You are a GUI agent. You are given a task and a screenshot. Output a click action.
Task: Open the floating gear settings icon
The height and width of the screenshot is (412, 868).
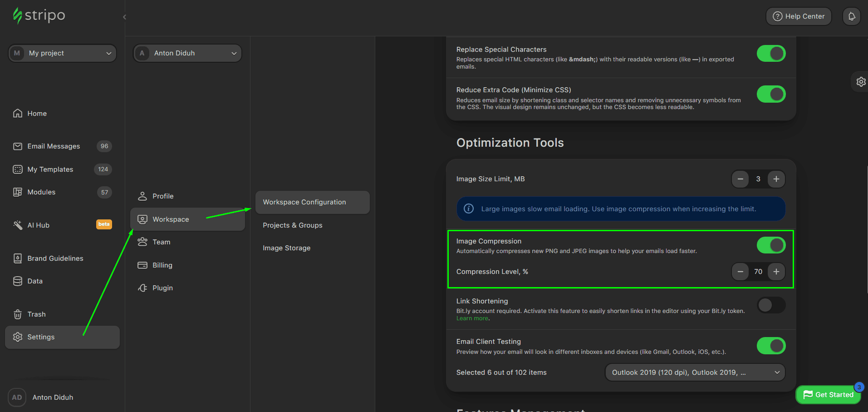[x=861, y=82]
